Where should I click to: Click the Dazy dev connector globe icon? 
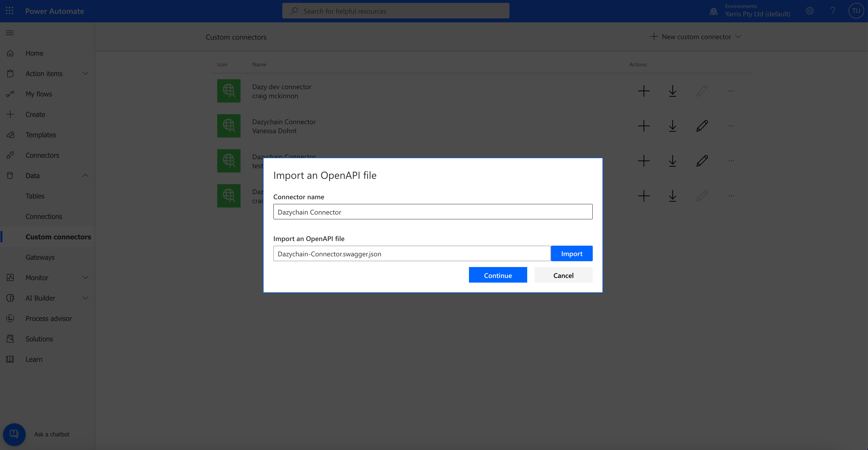tap(229, 91)
